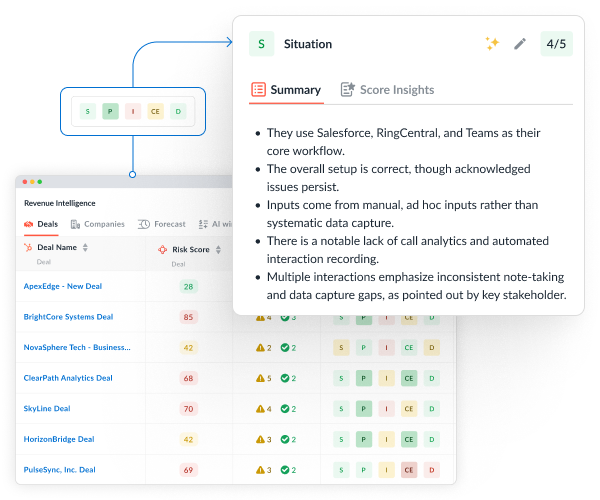Click the P badge in the zoomed SPICED callout
The width and height of the screenshot is (600, 500).
(110, 112)
